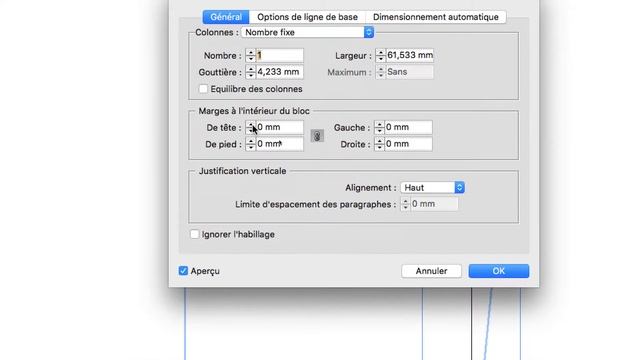Click the Gauche stepper arrows
The height and width of the screenshot is (360, 640).
pos(379,127)
